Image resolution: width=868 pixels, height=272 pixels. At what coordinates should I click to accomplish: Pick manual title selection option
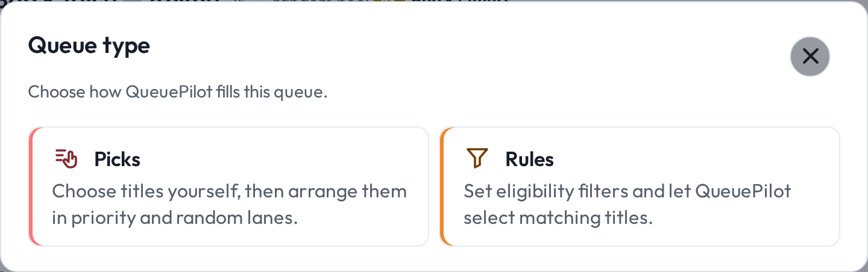(228, 187)
